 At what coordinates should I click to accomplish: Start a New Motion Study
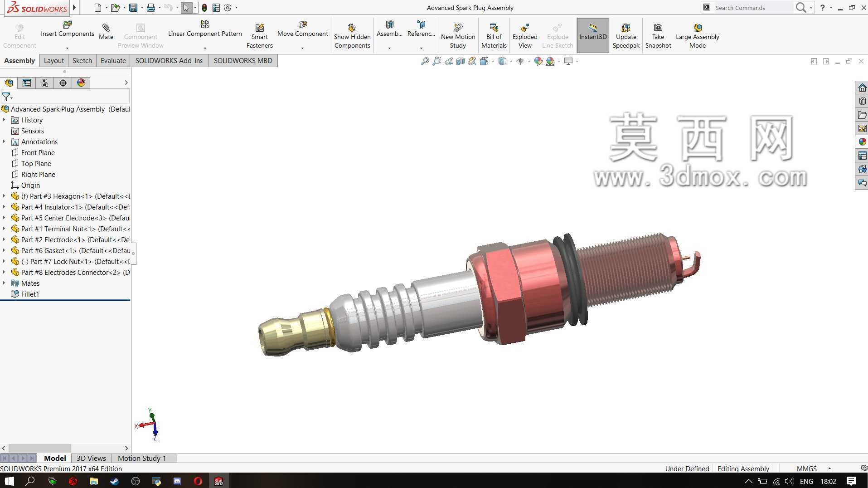(458, 36)
